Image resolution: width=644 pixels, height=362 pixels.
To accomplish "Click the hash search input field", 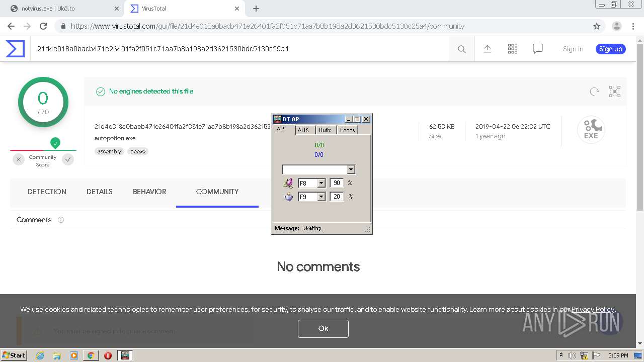I will pyautogui.click(x=239, y=49).
